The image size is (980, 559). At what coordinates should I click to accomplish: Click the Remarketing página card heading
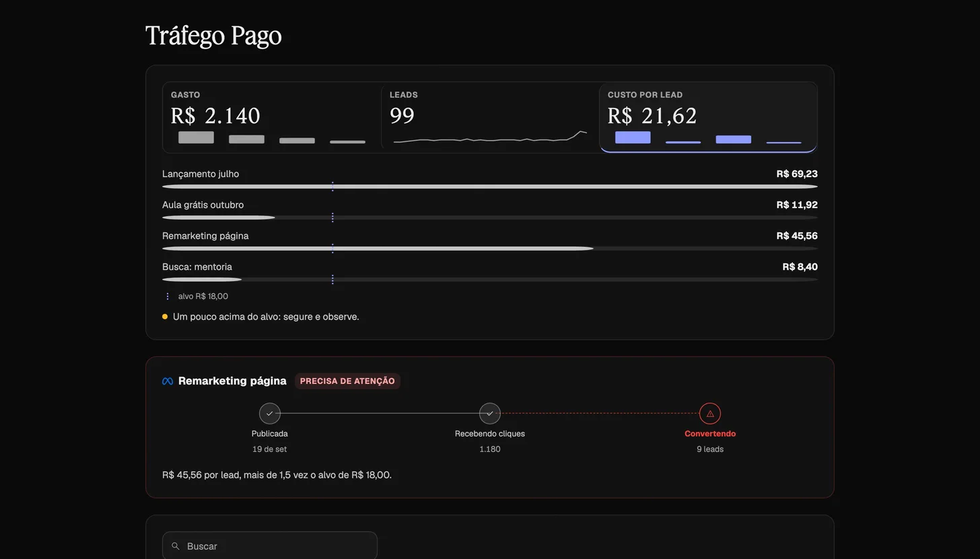(232, 381)
